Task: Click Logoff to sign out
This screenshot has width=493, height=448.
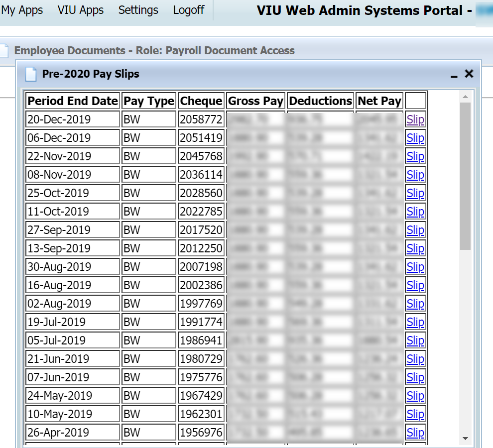Action: tap(188, 10)
